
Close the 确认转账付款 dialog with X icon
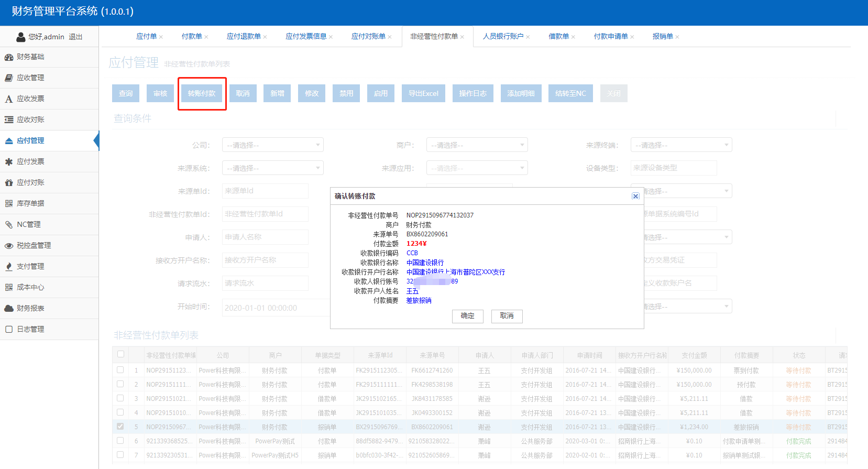coord(635,196)
